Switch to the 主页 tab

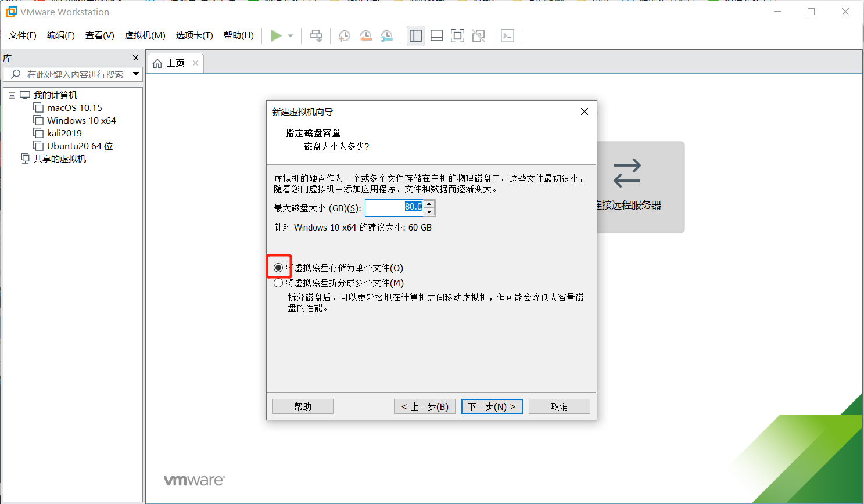tap(175, 63)
